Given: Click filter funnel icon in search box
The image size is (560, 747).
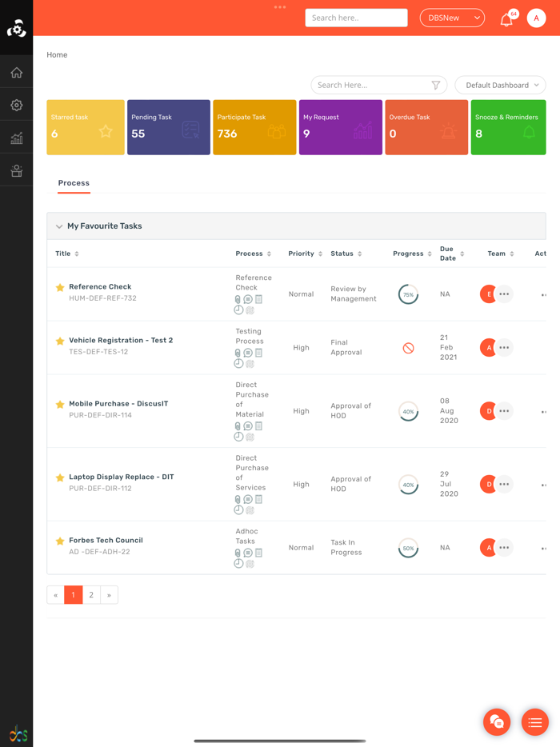Looking at the screenshot, I should 436,86.
